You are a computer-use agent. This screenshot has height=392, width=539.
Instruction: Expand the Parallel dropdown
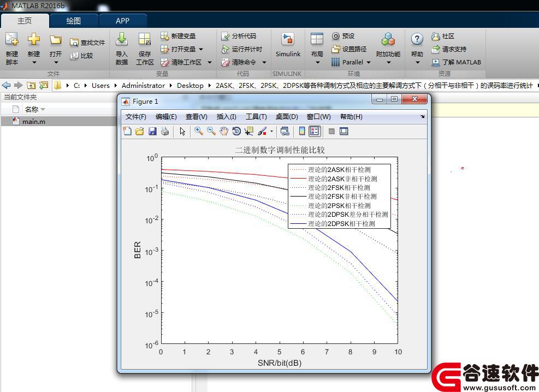[369, 63]
